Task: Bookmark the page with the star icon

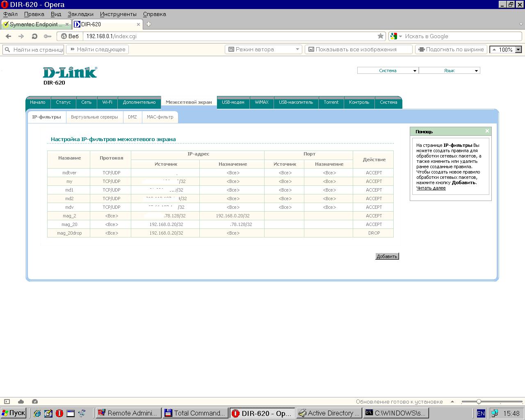Action: click(x=381, y=36)
